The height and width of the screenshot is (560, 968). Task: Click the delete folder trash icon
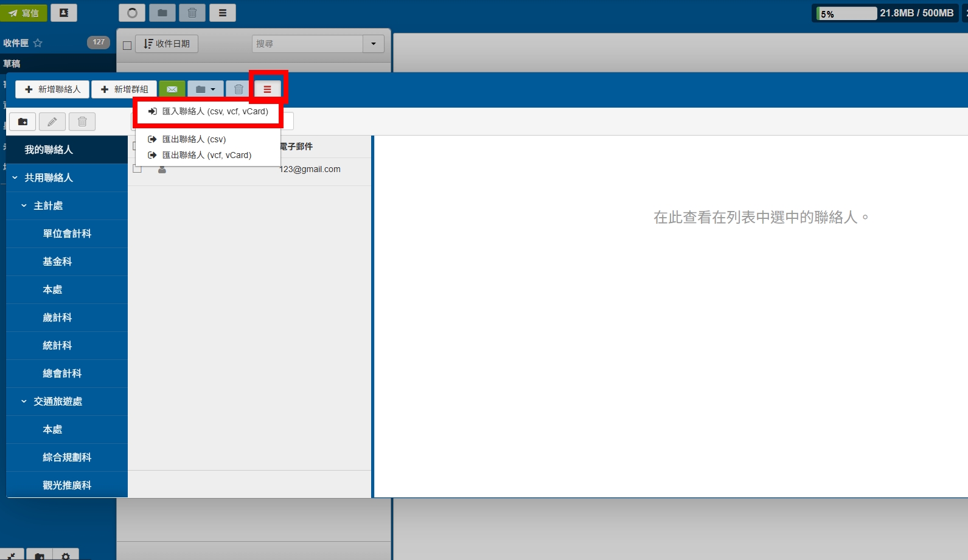[82, 122]
